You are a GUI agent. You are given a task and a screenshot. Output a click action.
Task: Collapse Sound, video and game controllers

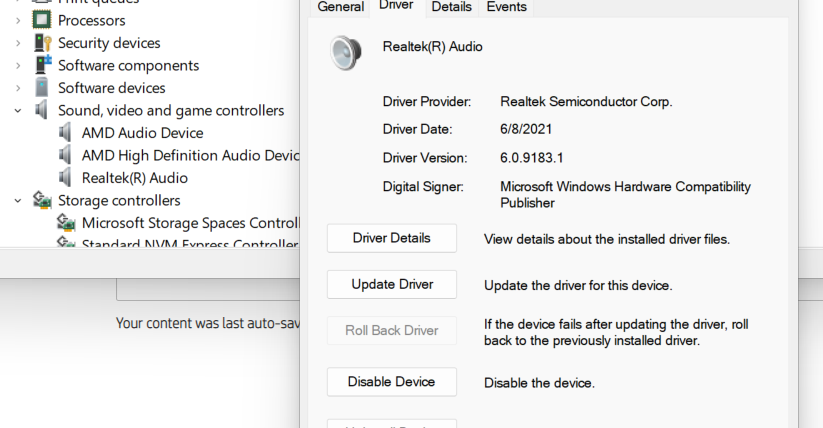17,111
